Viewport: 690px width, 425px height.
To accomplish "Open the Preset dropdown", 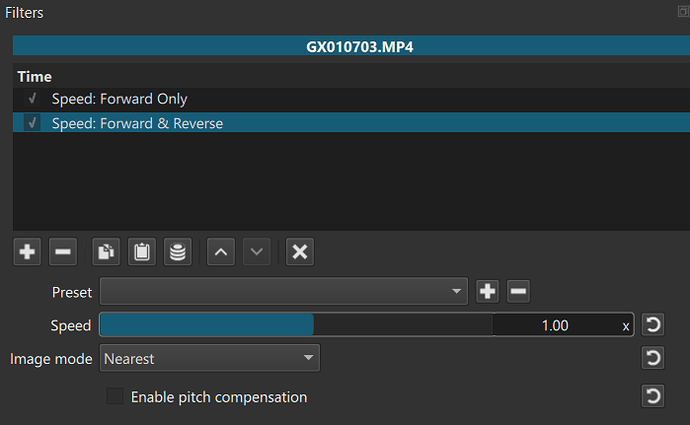I will (284, 292).
